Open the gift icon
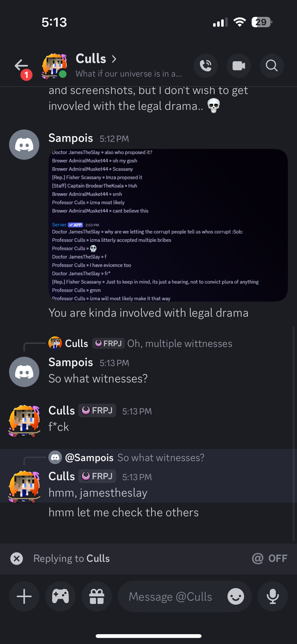 pos(97,596)
